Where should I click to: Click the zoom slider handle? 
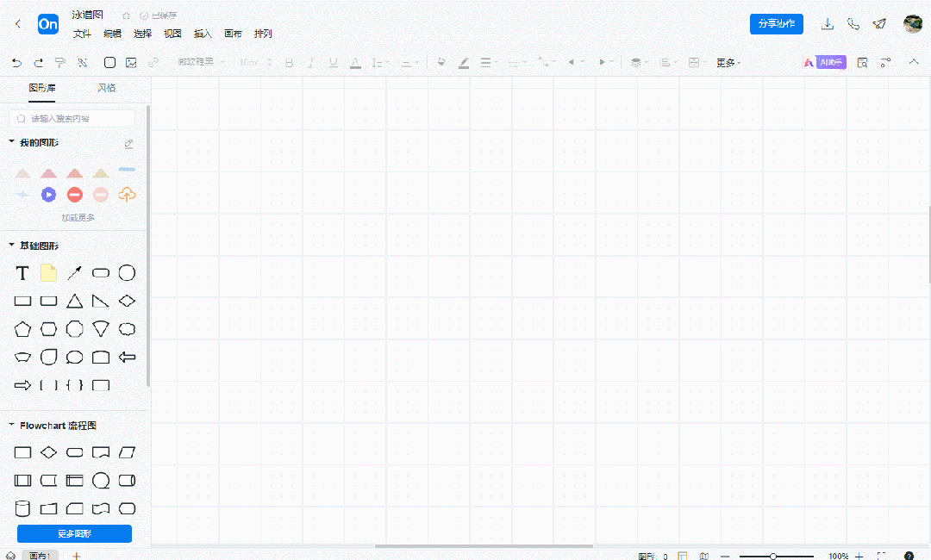click(773, 557)
